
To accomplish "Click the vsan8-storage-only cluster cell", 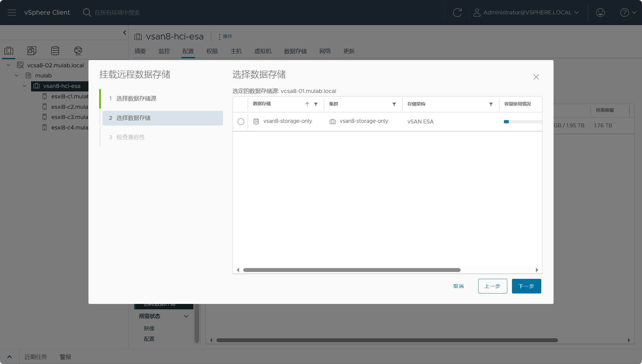I will (364, 121).
